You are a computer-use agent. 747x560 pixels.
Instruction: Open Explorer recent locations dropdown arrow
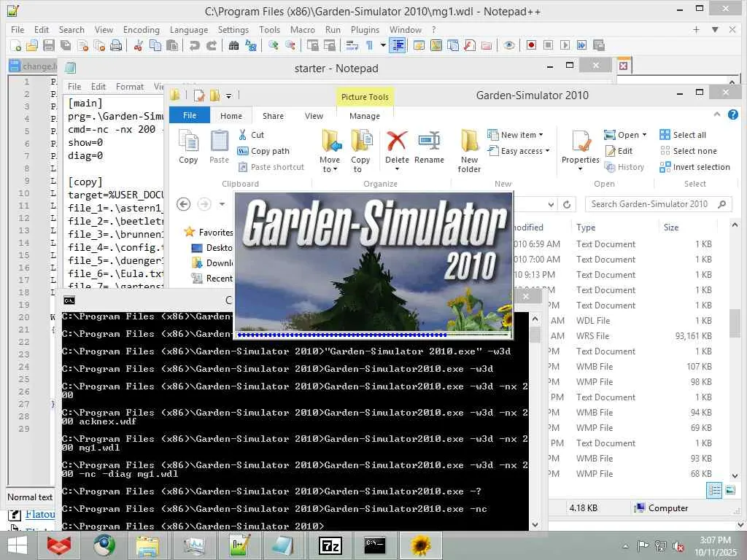[x=222, y=204]
